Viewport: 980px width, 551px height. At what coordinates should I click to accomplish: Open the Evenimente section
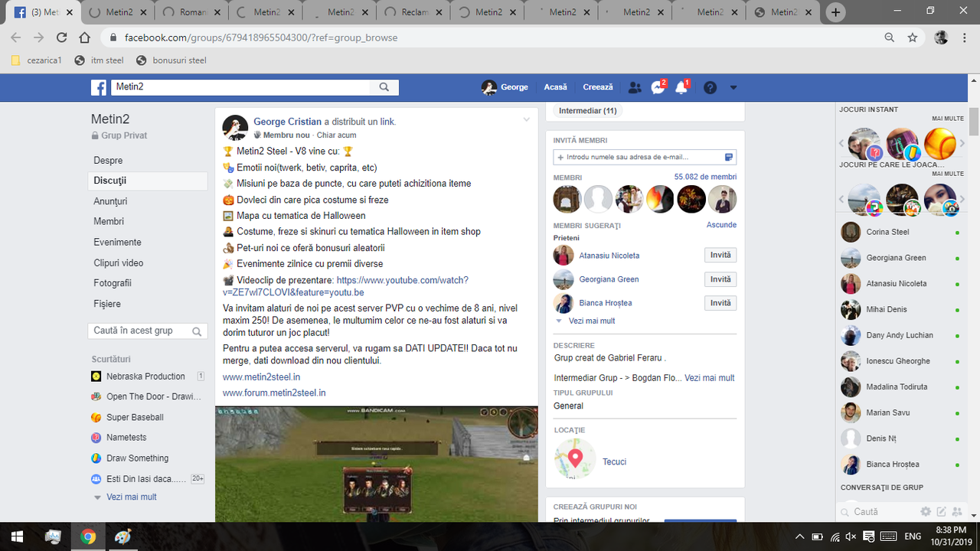tap(117, 242)
